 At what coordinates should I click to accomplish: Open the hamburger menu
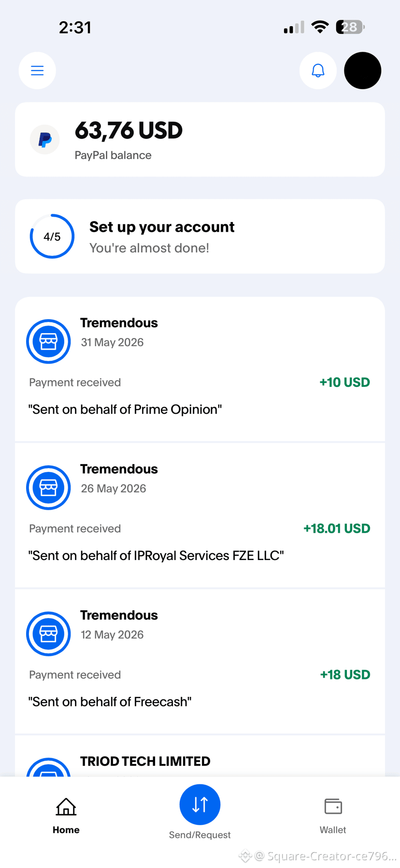click(x=37, y=71)
